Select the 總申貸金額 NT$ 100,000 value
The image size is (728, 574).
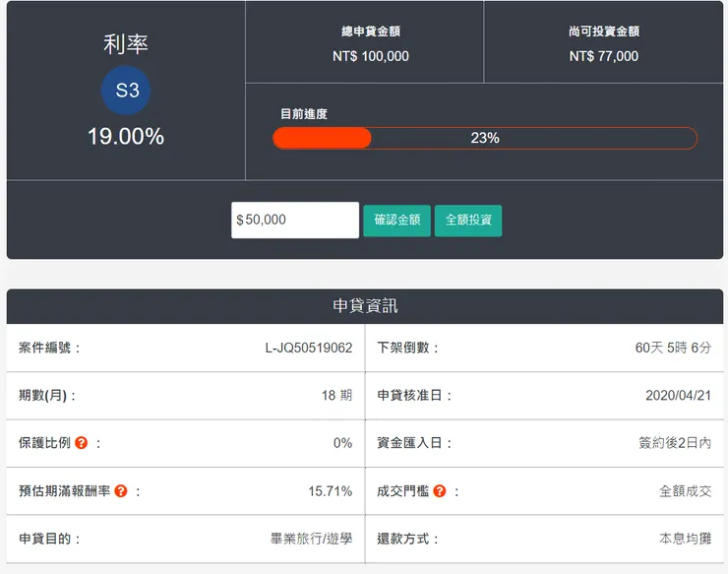pos(370,56)
